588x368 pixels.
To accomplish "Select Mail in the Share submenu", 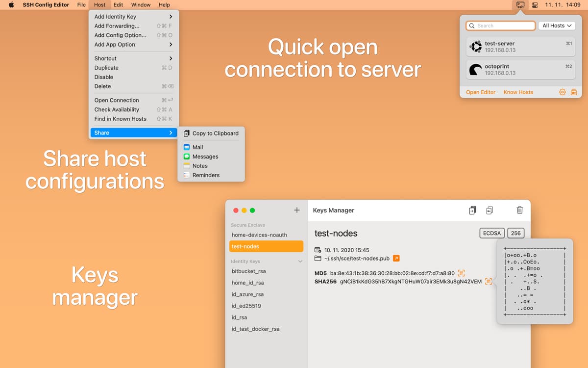I will click(x=197, y=147).
